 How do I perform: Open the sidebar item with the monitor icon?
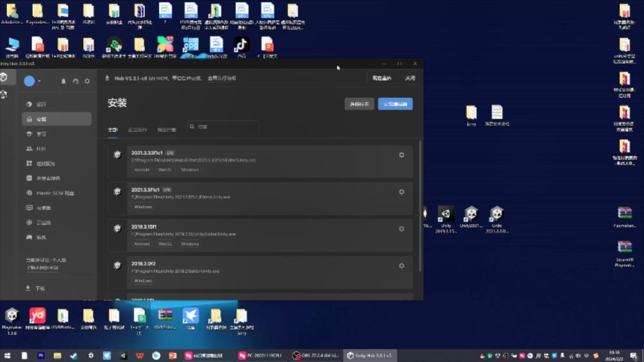tap(57, 208)
